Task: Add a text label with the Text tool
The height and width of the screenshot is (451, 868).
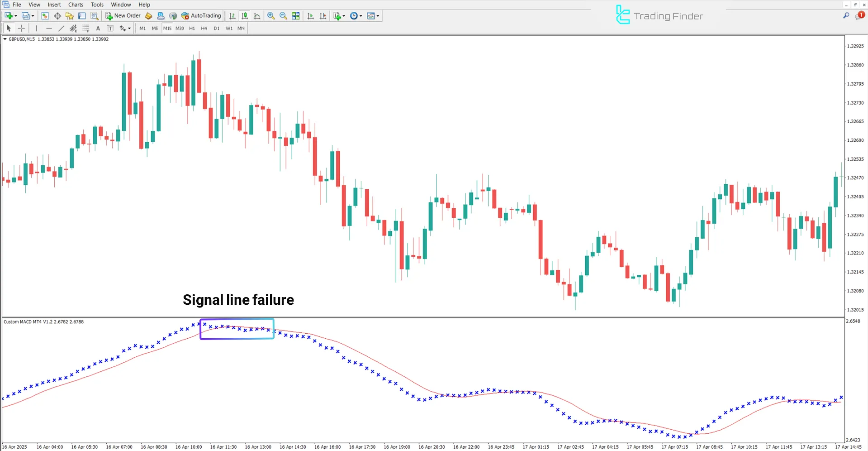Action: (x=110, y=28)
